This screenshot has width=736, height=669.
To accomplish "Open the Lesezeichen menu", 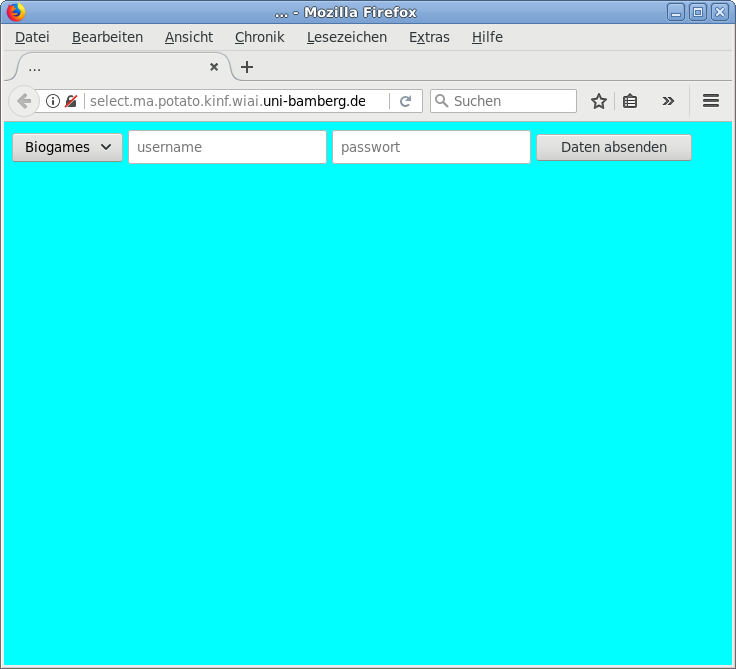I will [x=346, y=37].
